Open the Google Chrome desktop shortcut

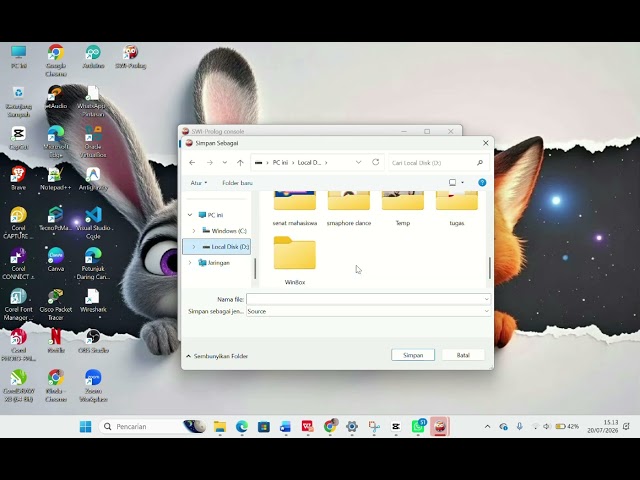pos(56,60)
